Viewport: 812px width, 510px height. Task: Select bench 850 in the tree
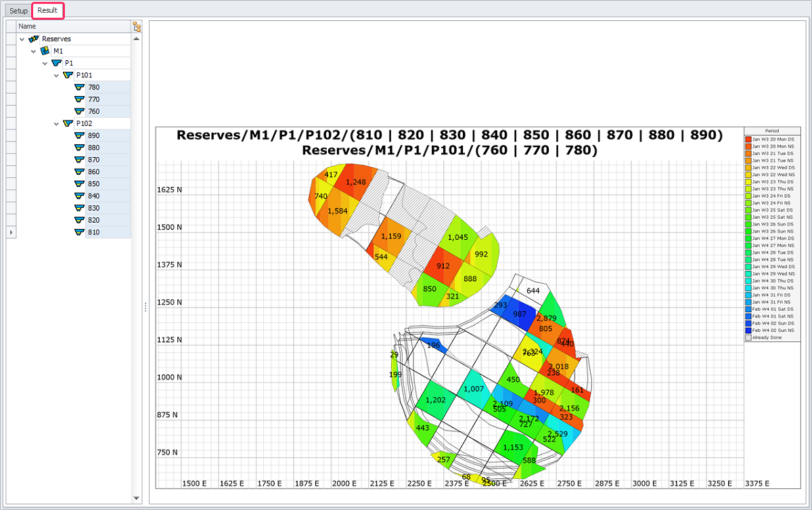[94, 184]
